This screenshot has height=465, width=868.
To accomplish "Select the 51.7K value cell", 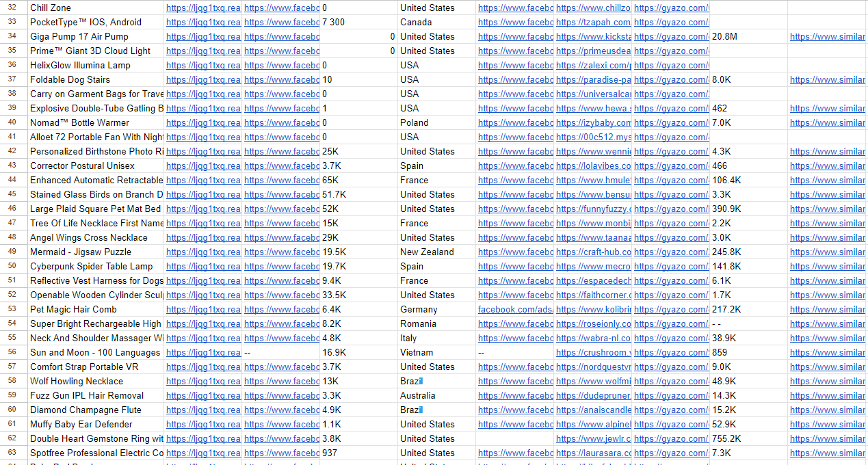I will tap(358, 195).
